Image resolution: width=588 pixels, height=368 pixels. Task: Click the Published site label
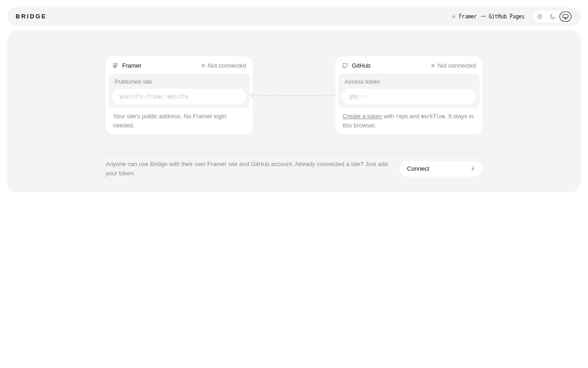click(x=133, y=82)
